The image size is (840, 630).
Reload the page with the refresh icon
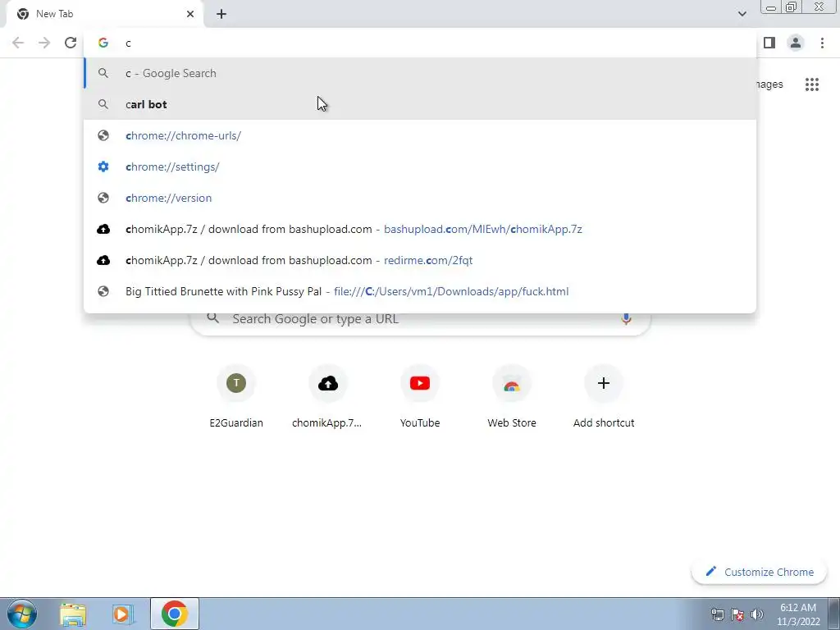(71, 43)
